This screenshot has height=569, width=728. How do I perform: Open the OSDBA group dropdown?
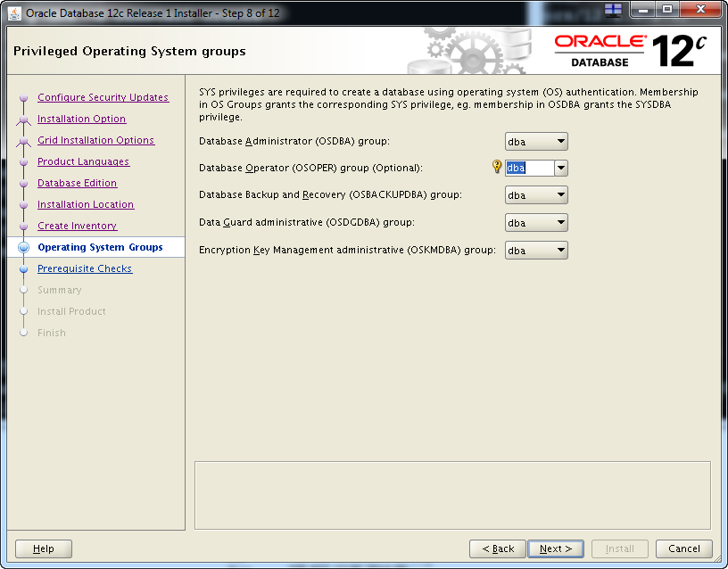[x=536, y=142]
